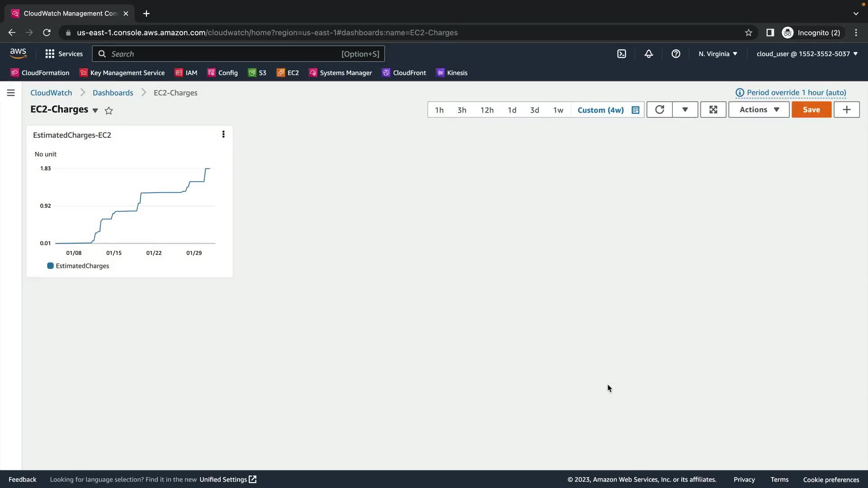Image resolution: width=868 pixels, height=488 pixels.
Task: Go to Dashboards breadcrumb link
Action: pyautogui.click(x=113, y=93)
